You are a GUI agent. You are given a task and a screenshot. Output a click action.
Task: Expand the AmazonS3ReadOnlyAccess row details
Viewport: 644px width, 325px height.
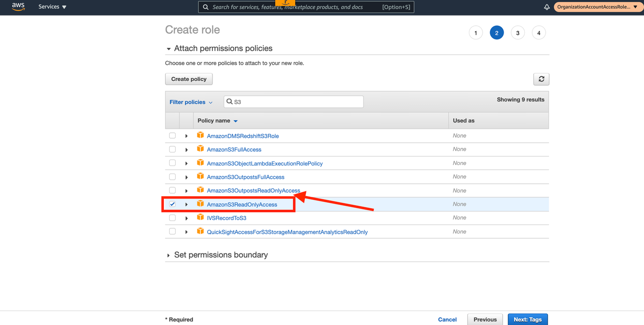point(186,204)
